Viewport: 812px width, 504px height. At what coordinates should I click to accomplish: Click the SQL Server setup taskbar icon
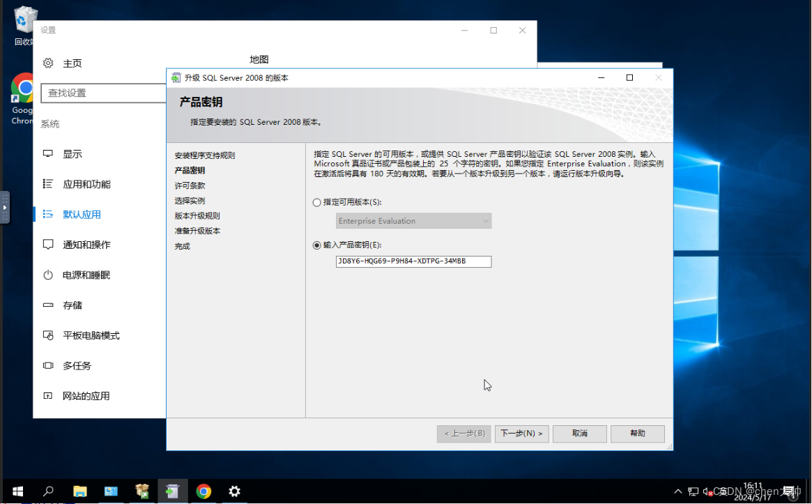click(x=172, y=491)
